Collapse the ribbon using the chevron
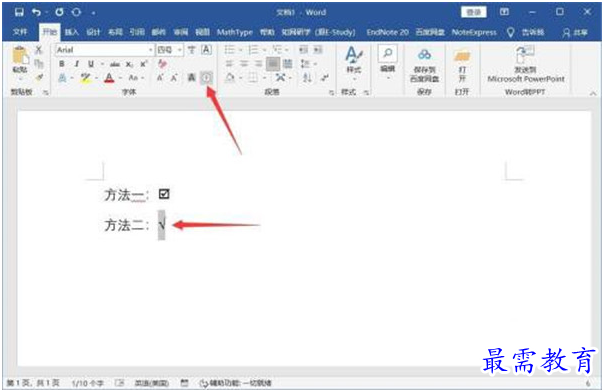The height and width of the screenshot is (392, 604). 593,94
